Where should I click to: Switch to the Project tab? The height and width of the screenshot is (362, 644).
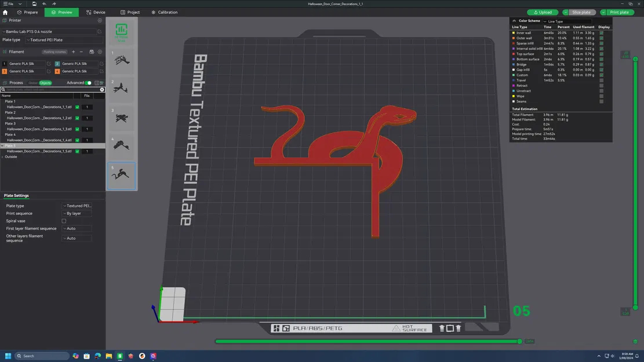click(130, 12)
